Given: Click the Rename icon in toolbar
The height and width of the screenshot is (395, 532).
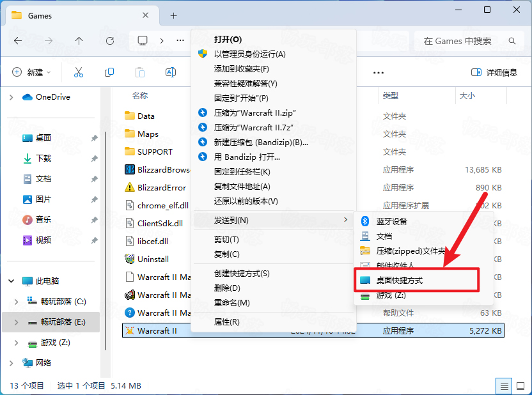Looking at the screenshot, I should tap(170, 72).
